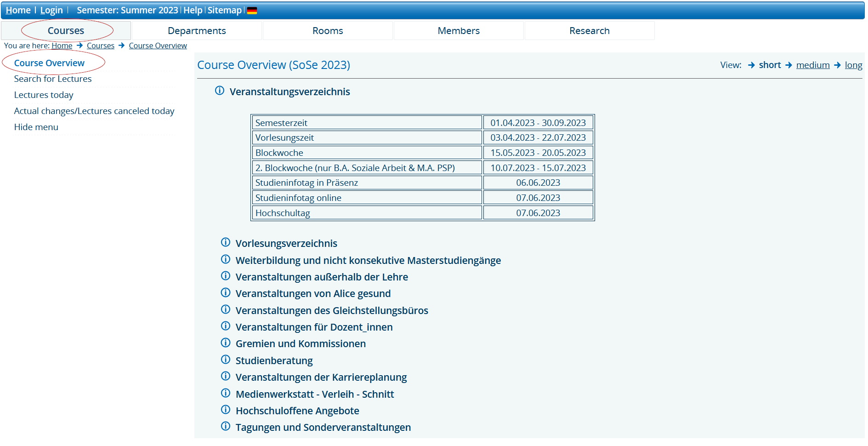Open Actual changes/Lectures canceled today
This screenshot has width=868, height=446.
94,111
